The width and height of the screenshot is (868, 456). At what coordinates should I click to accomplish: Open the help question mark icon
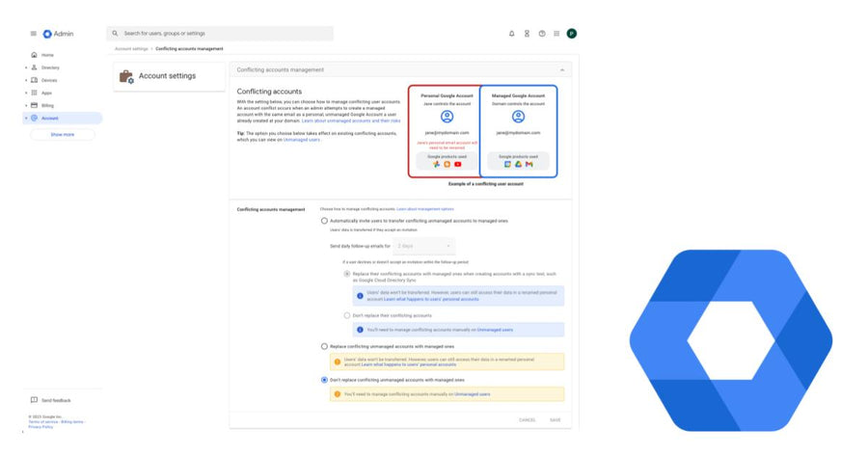pyautogui.click(x=542, y=34)
